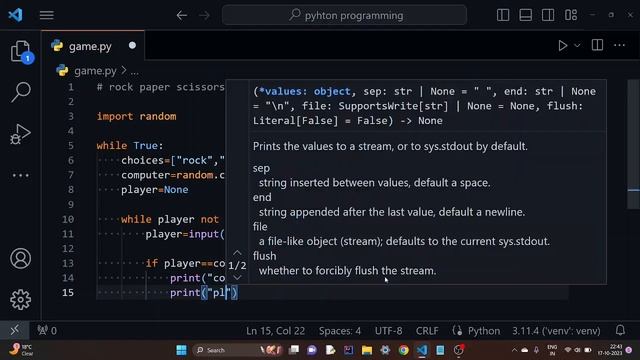The height and width of the screenshot is (360, 640).
Task: Open the Search view in the activity bar
Action: pyautogui.click(x=20, y=92)
